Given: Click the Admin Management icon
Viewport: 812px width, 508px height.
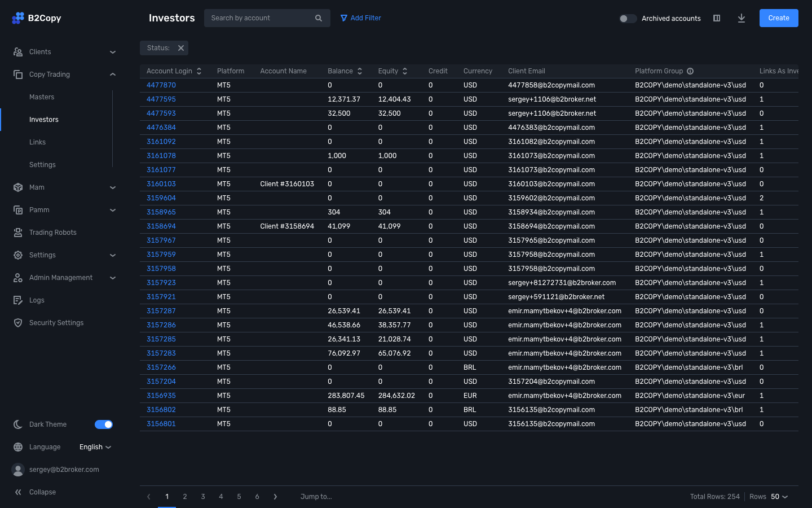Looking at the screenshot, I should 18,278.
